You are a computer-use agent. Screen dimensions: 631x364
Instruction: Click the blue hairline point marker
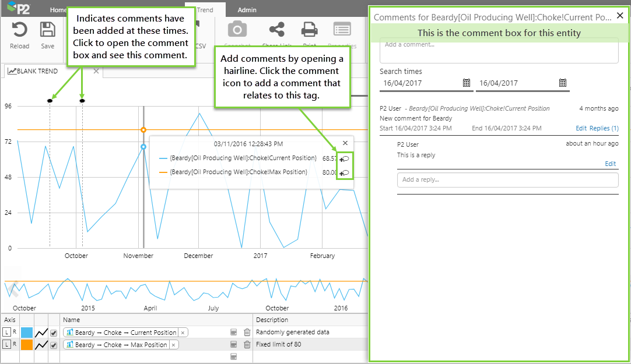point(143,147)
